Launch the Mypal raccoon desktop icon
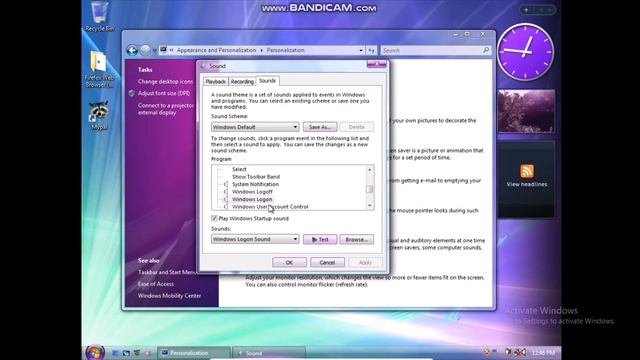The width and height of the screenshot is (640, 360). 99,116
